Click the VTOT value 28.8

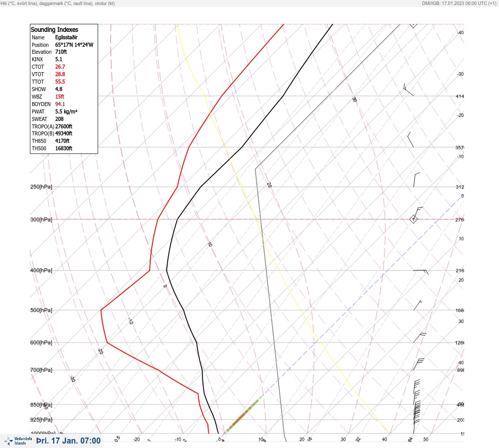click(x=60, y=74)
